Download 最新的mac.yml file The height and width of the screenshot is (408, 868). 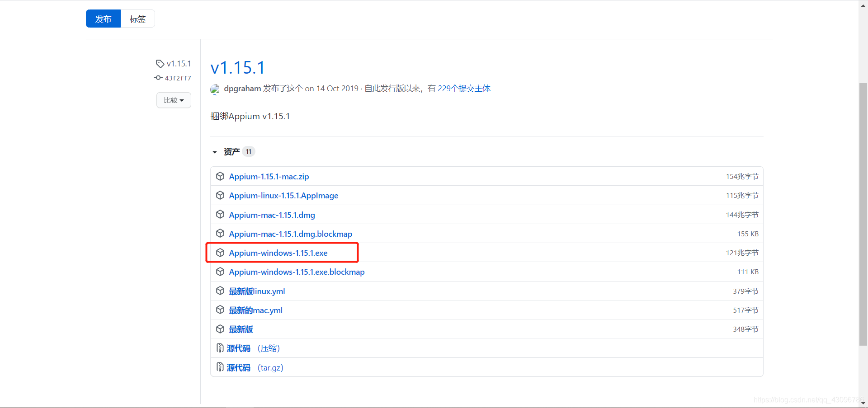tap(255, 310)
